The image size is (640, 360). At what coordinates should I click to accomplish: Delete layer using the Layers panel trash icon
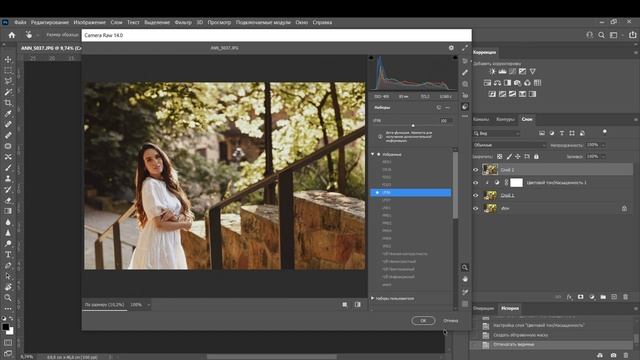pos(625,297)
